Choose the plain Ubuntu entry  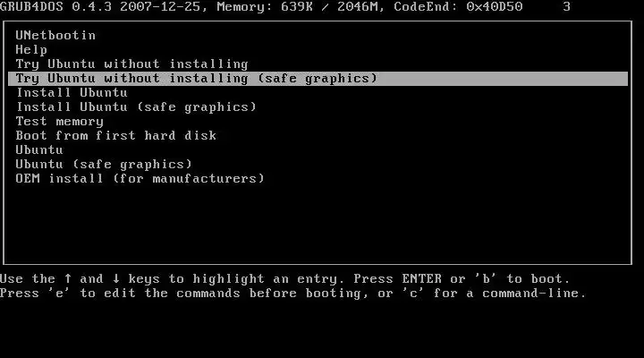coord(39,150)
